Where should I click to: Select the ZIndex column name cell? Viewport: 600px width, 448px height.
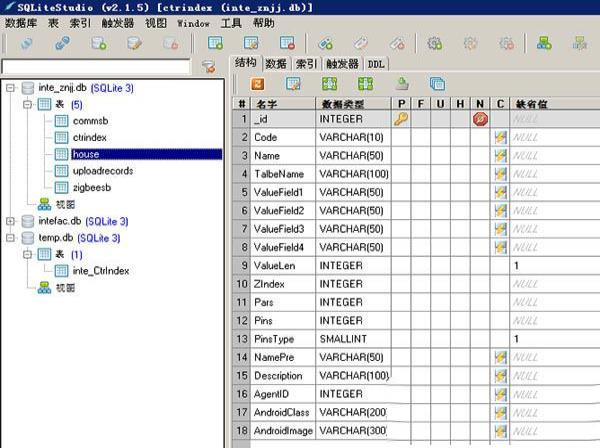click(x=282, y=284)
